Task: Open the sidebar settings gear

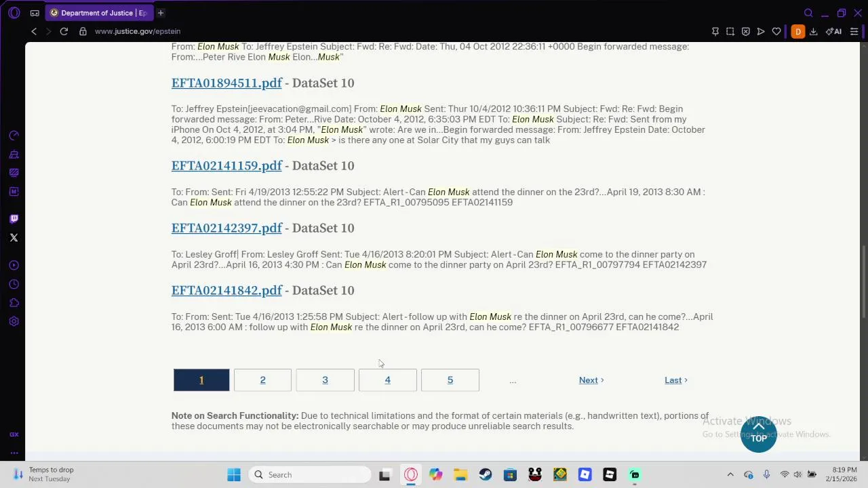Action: coord(14,322)
